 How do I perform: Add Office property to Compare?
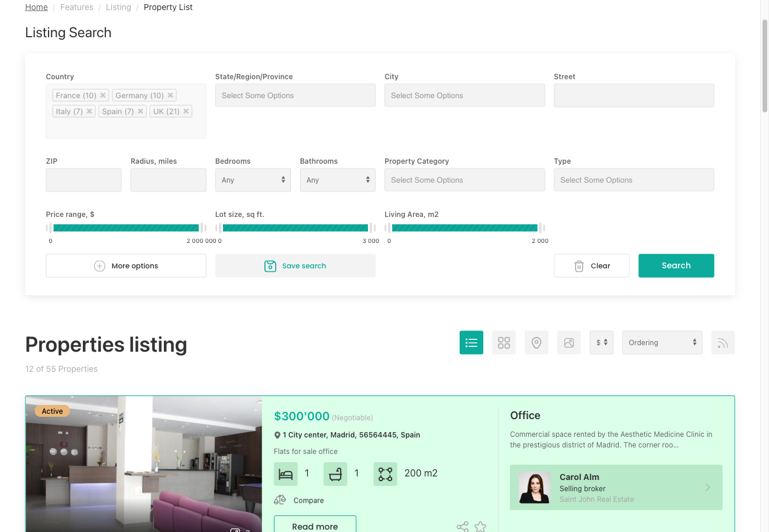299,499
